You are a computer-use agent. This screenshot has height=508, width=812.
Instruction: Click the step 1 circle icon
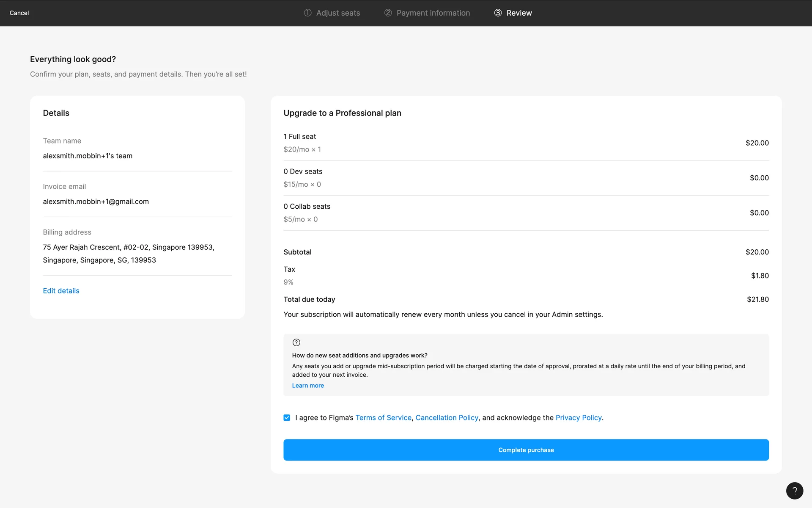pos(307,13)
